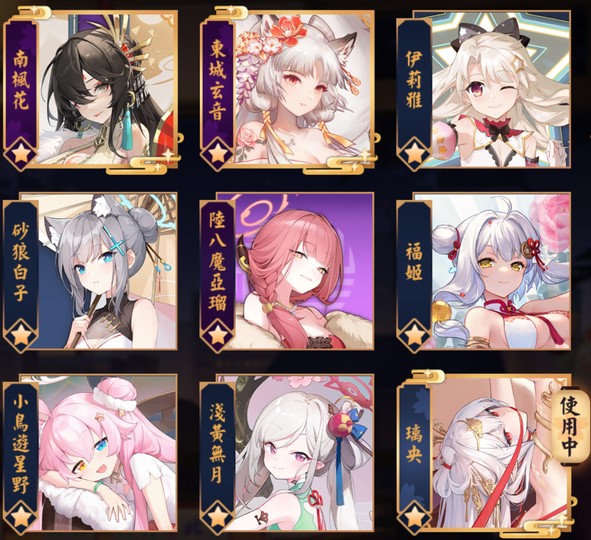This screenshot has width=591, height=540.
Task: Click the star icon under 伊莉雅
Action: (414, 155)
